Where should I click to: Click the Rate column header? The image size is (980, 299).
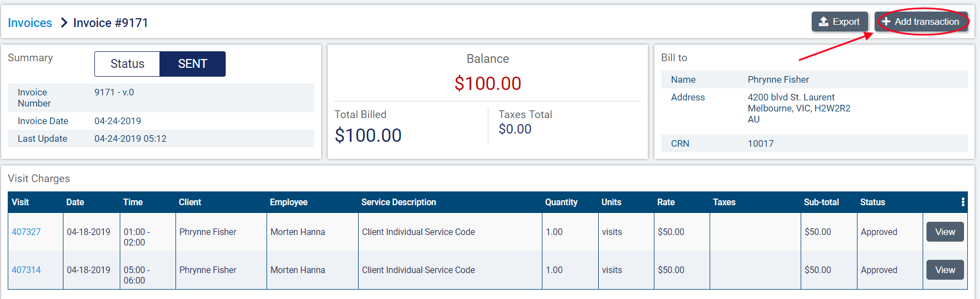(666, 202)
